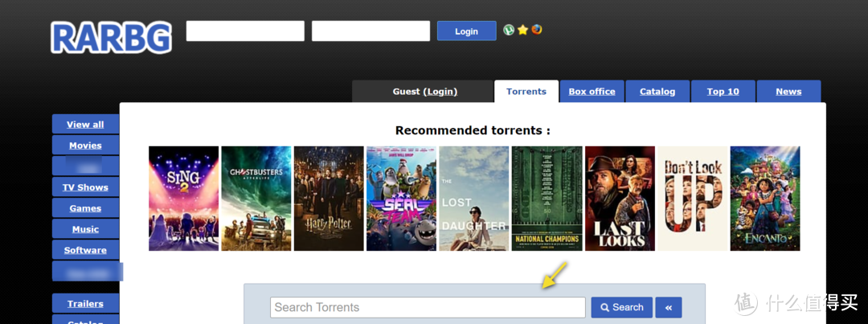Viewport: 868px width, 324px height.
Task: Select Movies in sidebar
Action: [x=85, y=145]
